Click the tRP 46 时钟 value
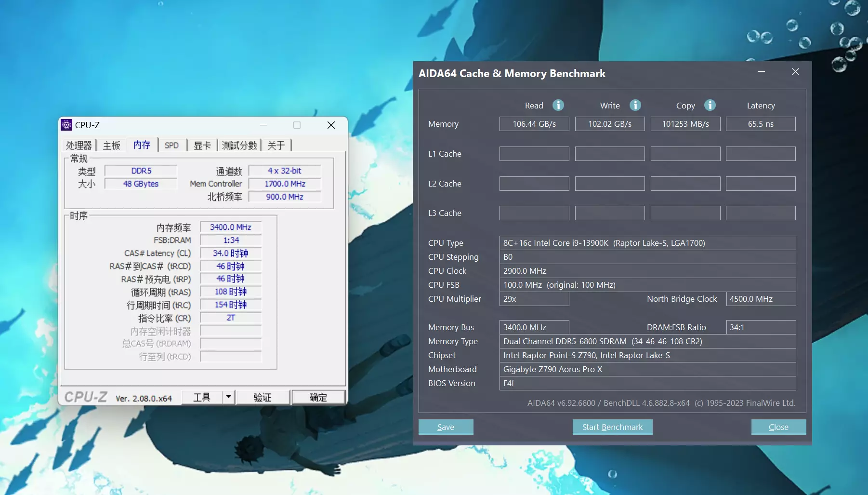This screenshot has width=868, height=495. click(231, 279)
